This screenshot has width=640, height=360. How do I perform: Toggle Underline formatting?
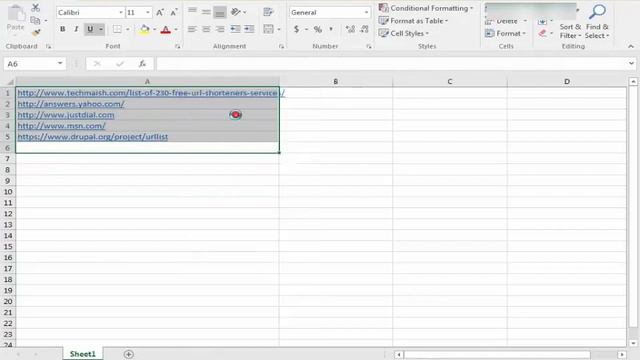tap(90, 29)
